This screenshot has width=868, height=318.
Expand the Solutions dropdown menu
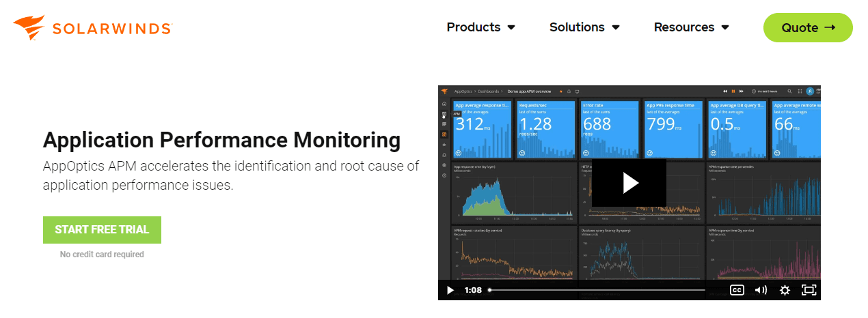click(x=584, y=27)
